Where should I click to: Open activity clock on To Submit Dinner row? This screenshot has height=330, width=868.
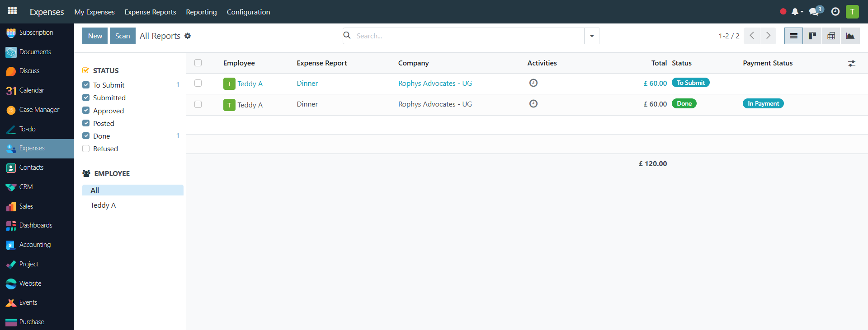tap(533, 83)
